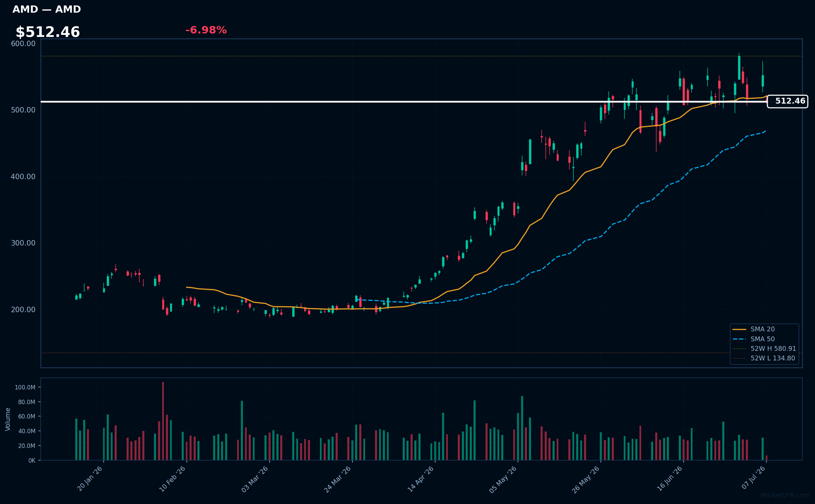Click the 512.46 current price label box
Viewport: 815px width, 504px height.
(788, 101)
